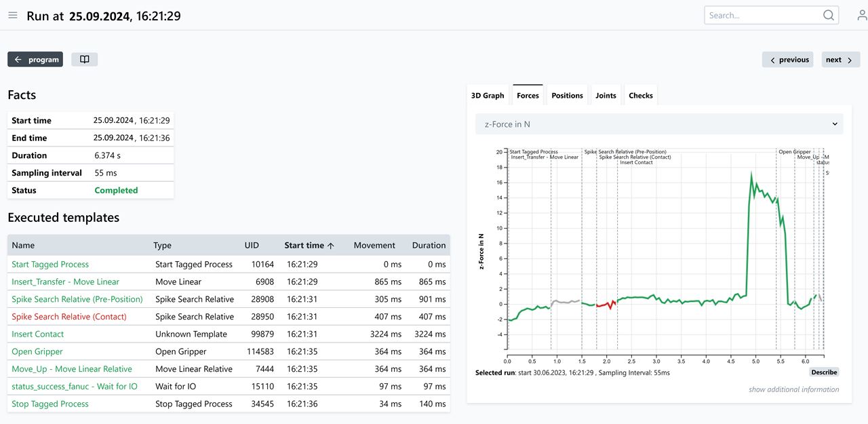Open Spike Search Relative (Contact) template
The height and width of the screenshot is (424, 868).
(x=69, y=317)
